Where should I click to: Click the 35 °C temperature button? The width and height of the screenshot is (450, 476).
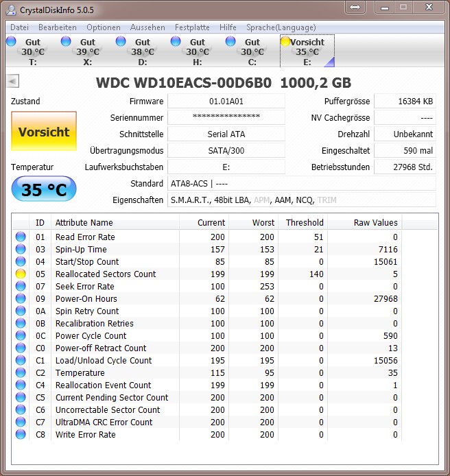44,189
